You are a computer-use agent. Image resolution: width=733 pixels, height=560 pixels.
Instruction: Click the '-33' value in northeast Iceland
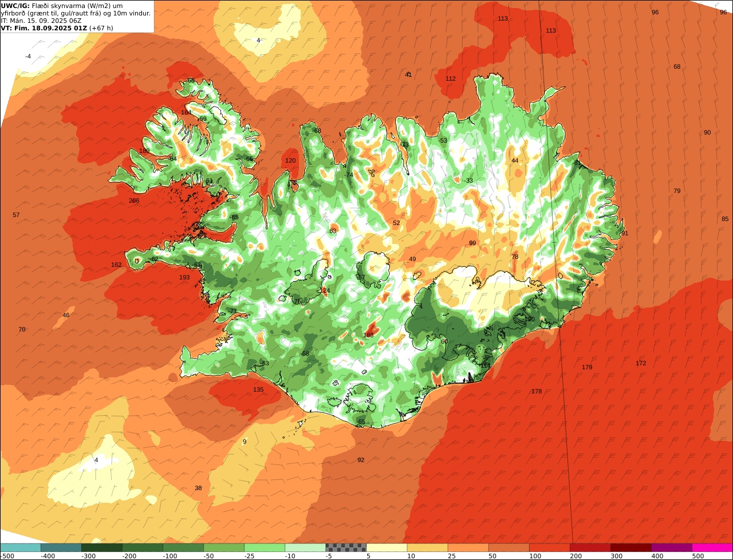coord(468,181)
